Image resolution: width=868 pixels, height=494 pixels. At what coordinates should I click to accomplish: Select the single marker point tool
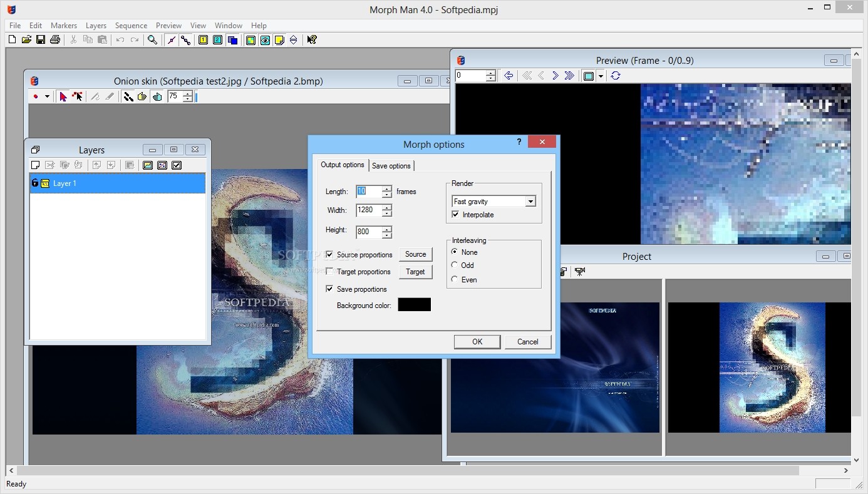tap(171, 40)
